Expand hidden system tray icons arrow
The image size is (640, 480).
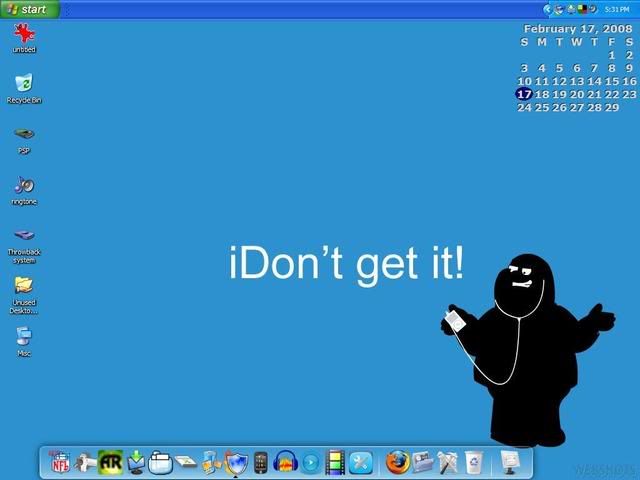547,9
